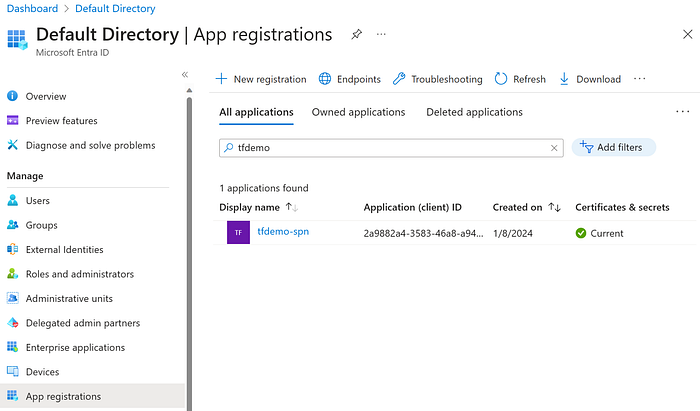The width and height of the screenshot is (700, 411).
Task: Click the Application (client) ID column header
Action: tap(412, 207)
